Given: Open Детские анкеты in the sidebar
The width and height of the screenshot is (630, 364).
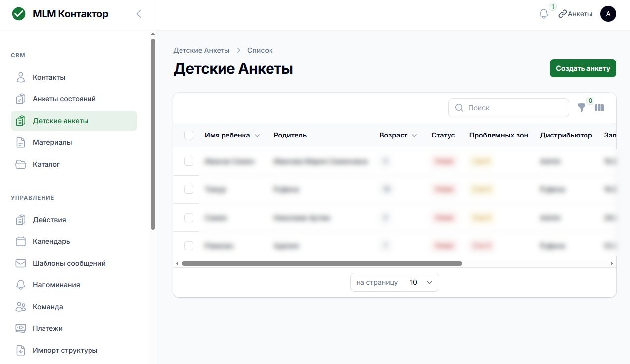Looking at the screenshot, I should coord(74,121).
